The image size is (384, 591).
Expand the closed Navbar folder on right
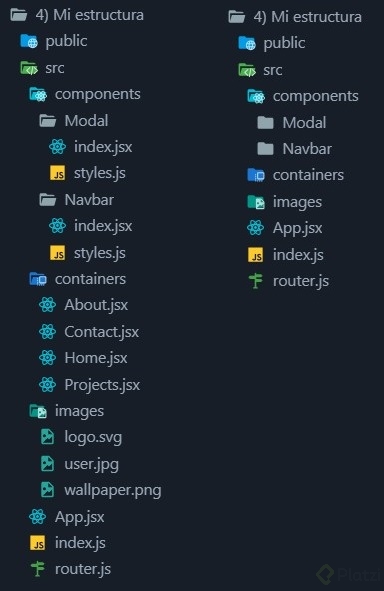(x=294, y=149)
